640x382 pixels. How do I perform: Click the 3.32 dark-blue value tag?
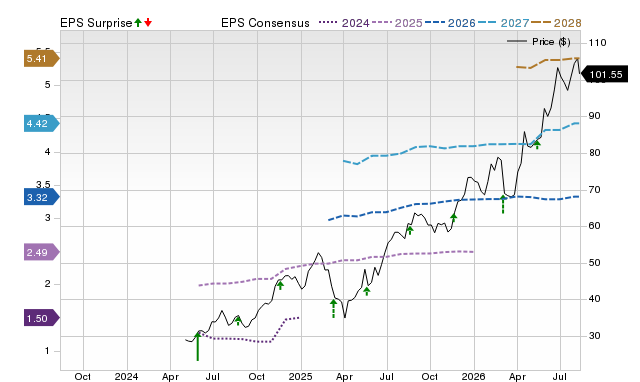(x=42, y=198)
